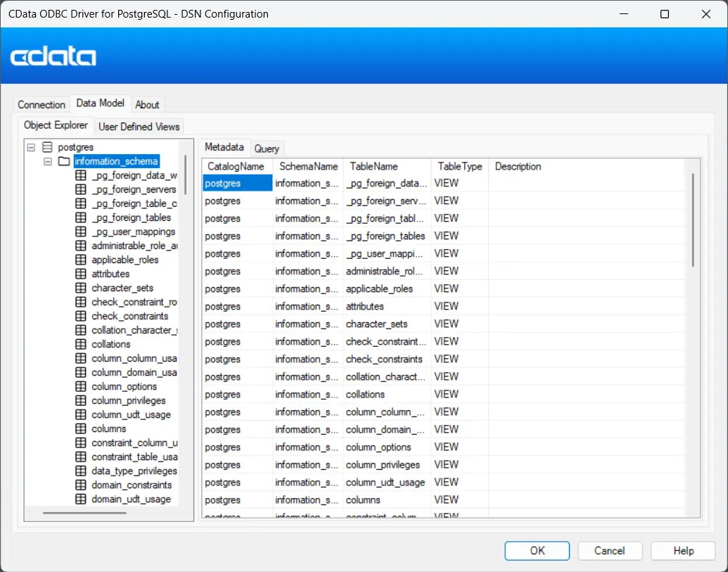Click the table icon next to character_sets

point(81,288)
